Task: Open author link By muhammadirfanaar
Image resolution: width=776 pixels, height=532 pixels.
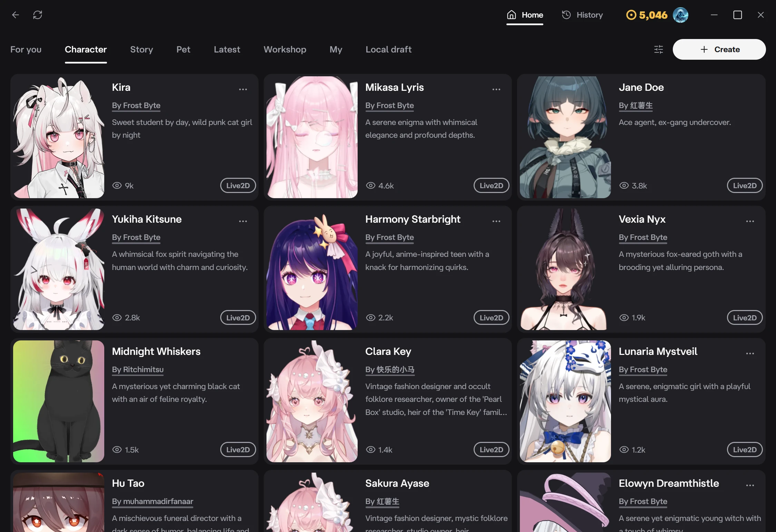Action: pyautogui.click(x=153, y=501)
